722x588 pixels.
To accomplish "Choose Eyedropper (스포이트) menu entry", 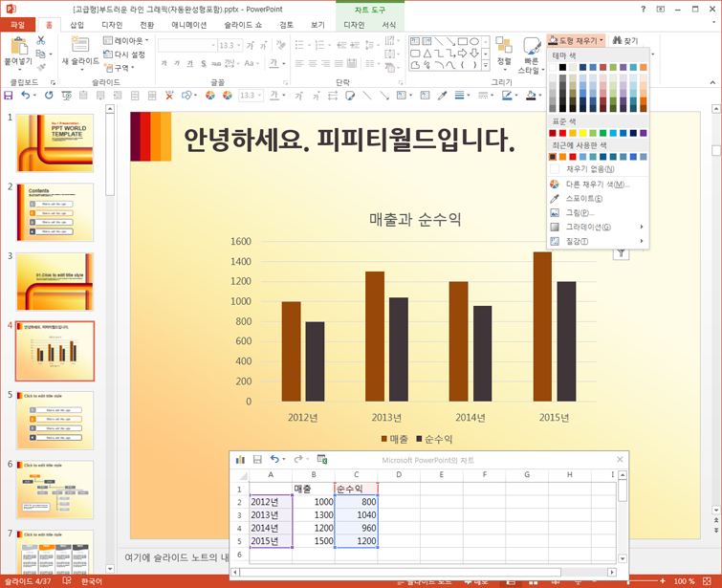I will (x=598, y=199).
